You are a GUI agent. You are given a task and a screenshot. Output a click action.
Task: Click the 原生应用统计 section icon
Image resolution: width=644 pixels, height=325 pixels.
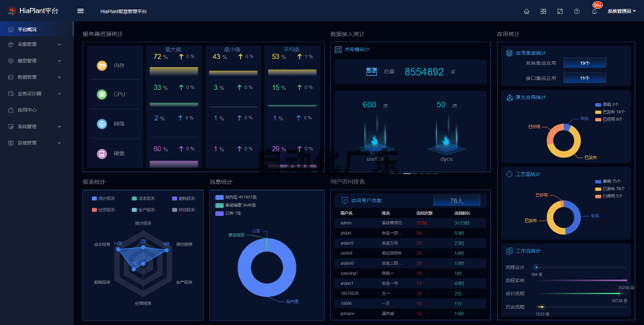click(x=510, y=97)
